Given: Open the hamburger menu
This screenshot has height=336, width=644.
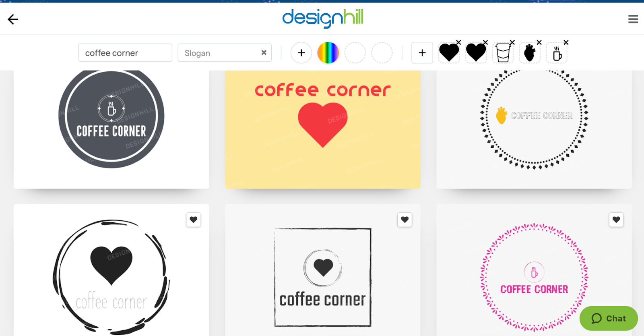Looking at the screenshot, I should tap(633, 19).
